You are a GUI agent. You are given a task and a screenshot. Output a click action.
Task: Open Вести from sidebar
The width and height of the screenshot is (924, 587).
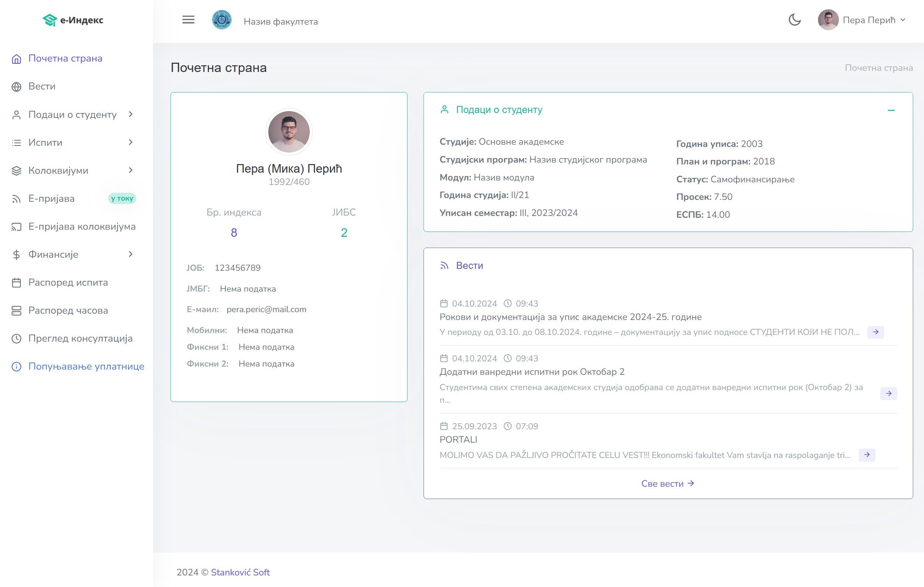point(42,86)
